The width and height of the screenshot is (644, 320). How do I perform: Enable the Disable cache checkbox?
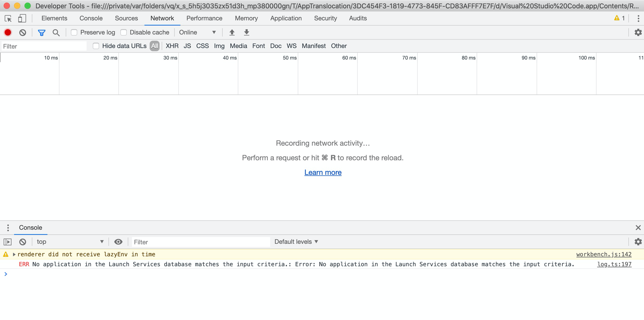[x=124, y=32]
